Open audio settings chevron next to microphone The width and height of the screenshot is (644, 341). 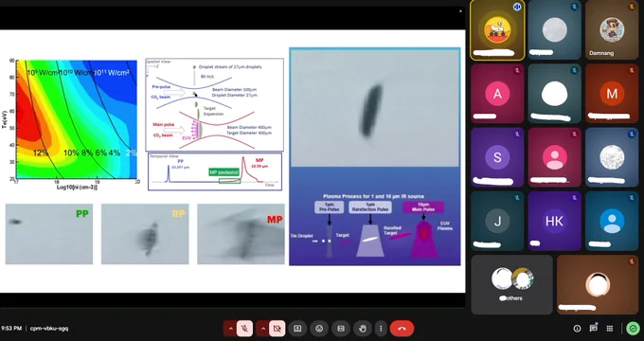coord(230,329)
